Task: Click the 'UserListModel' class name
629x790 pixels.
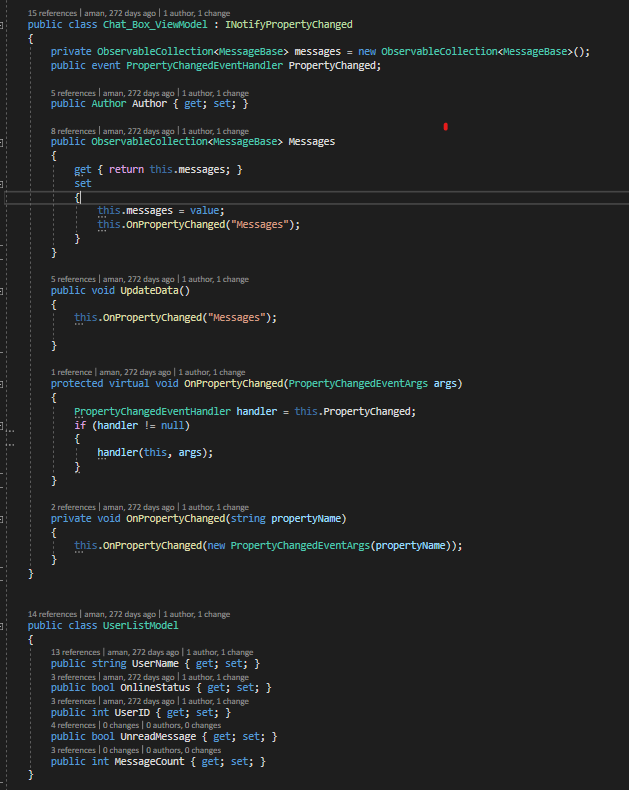Action: point(141,626)
